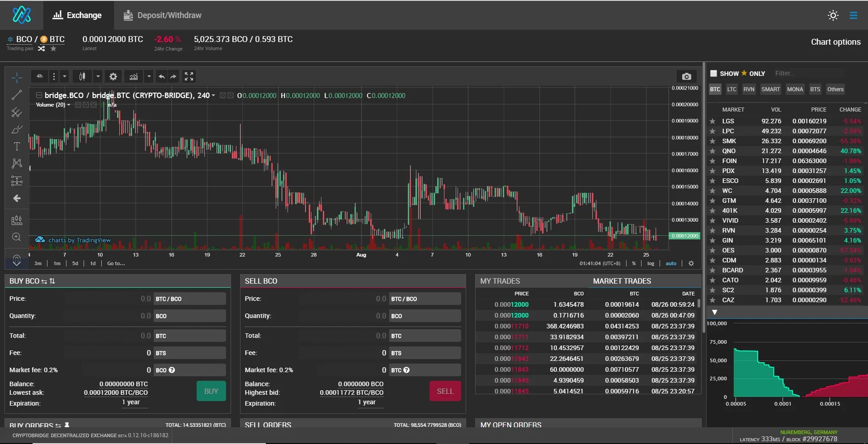The width and height of the screenshot is (868, 444).
Task: Expand the triangle below market list
Action: tap(715, 312)
